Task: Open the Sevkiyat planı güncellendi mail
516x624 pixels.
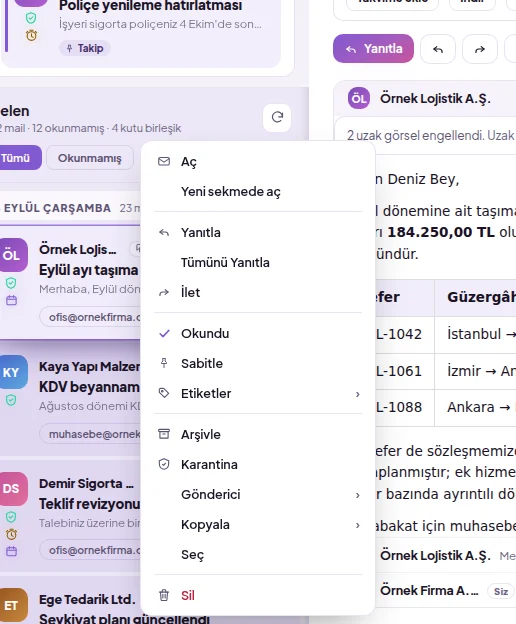Action: tap(124, 618)
